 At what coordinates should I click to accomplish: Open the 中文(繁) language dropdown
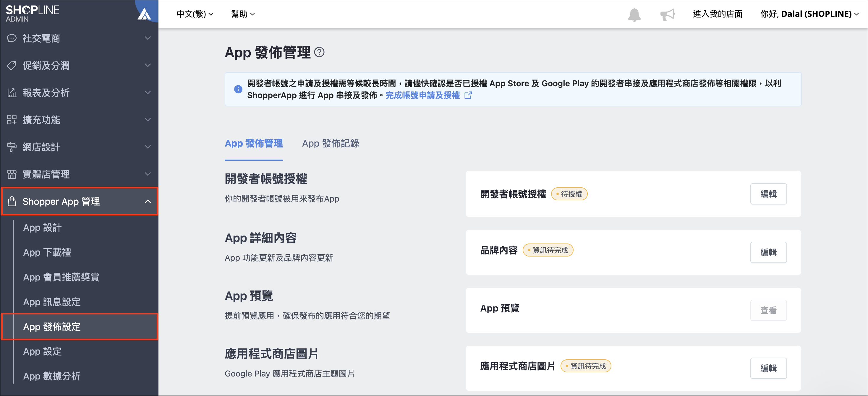pos(195,14)
